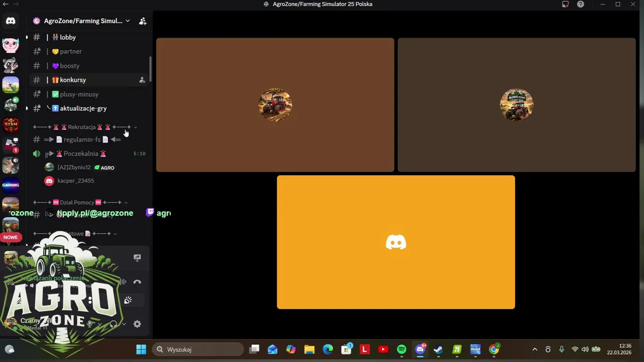
Task: Open Microsoft Edge from taskbar
Action: (328, 349)
